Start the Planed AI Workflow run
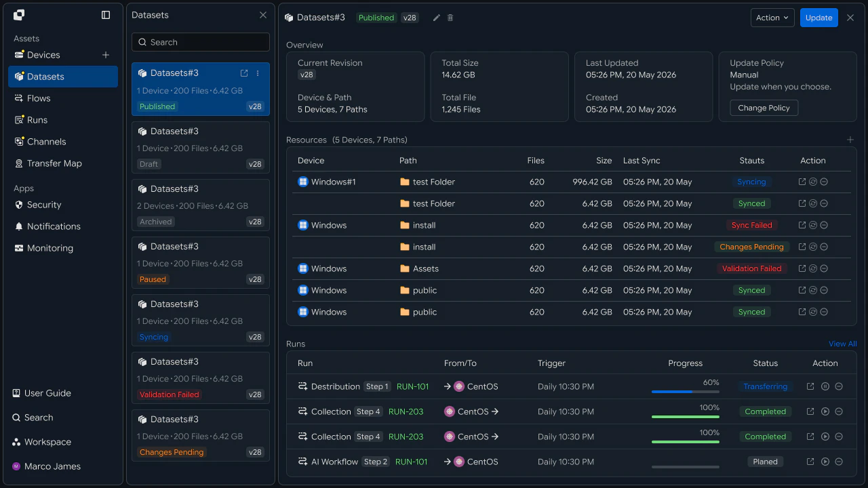Screen dimensions: 868x488 click(x=825, y=462)
